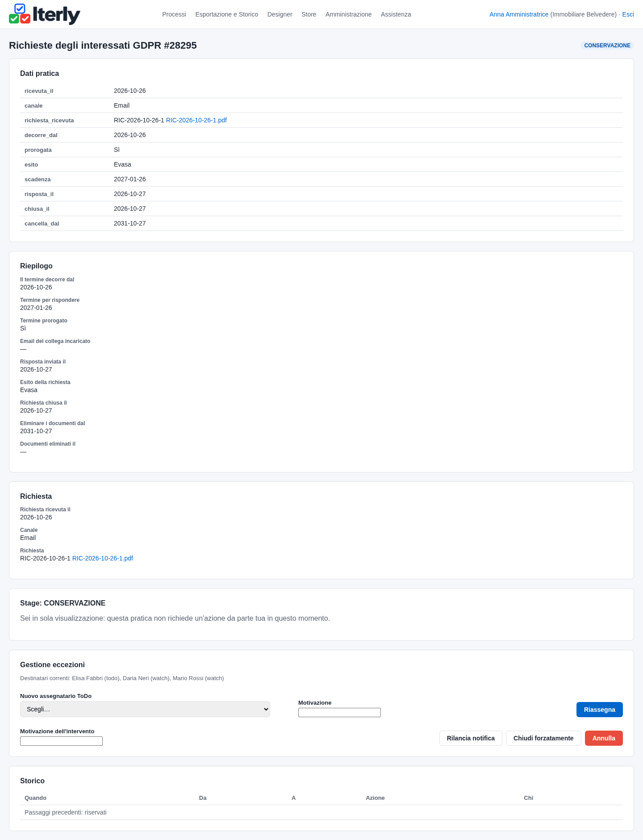Select the page title 'Richieste degli interessati GDPR #28295'
The width and height of the screenshot is (643, 840).
tap(103, 46)
